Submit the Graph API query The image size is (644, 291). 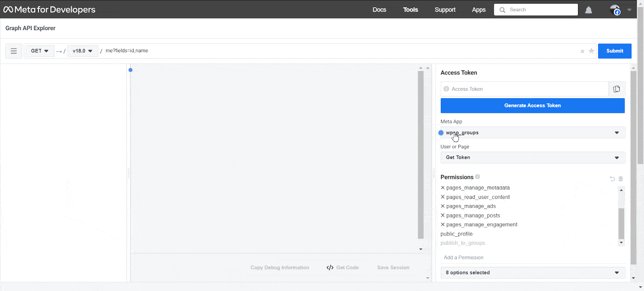[x=615, y=51]
